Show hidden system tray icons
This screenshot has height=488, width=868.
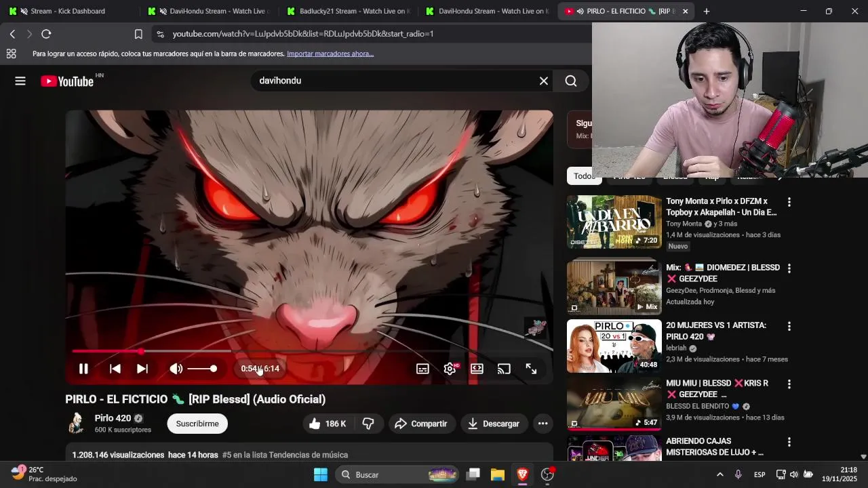(x=720, y=474)
